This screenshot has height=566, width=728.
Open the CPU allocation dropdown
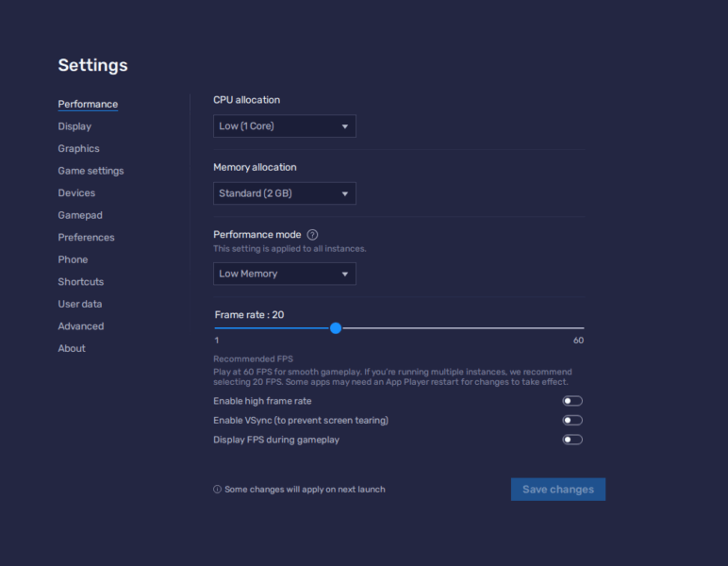pyautogui.click(x=284, y=126)
